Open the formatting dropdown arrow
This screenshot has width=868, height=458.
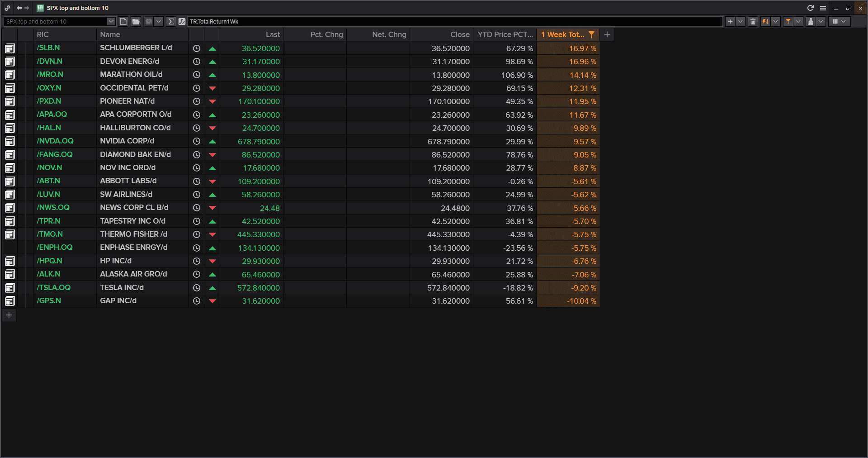coord(821,21)
